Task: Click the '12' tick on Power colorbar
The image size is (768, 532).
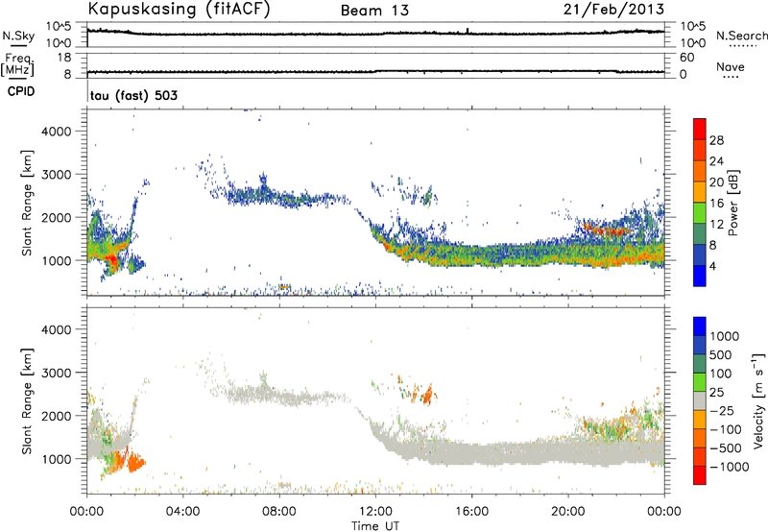Action: [x=716, y=225]
